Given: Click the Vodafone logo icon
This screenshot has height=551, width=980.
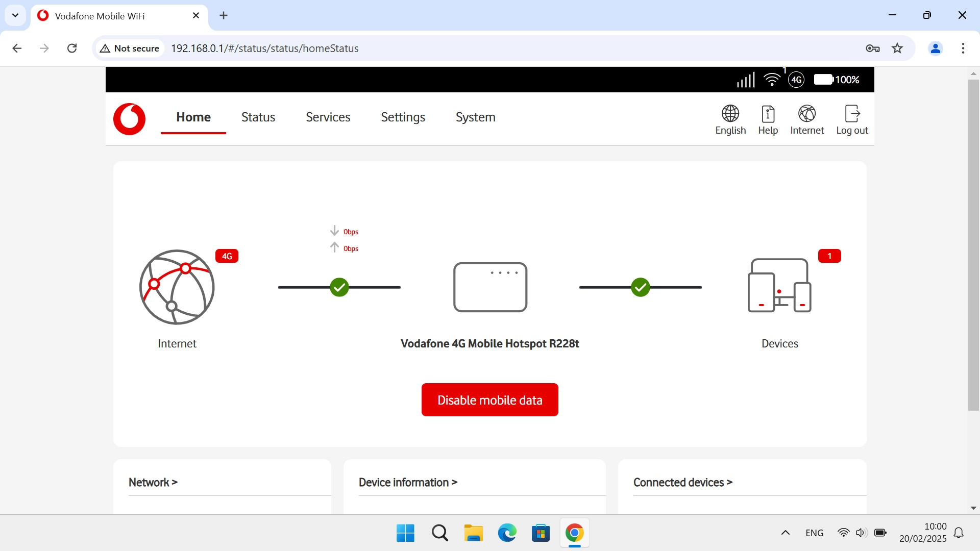Looking at the screenshot, I should pos(129,119).
